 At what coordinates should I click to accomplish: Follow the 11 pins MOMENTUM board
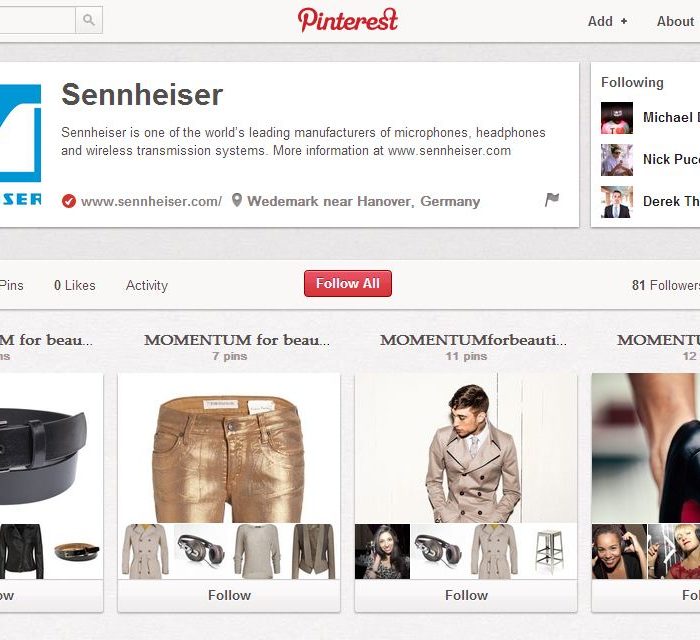(466, 595)
